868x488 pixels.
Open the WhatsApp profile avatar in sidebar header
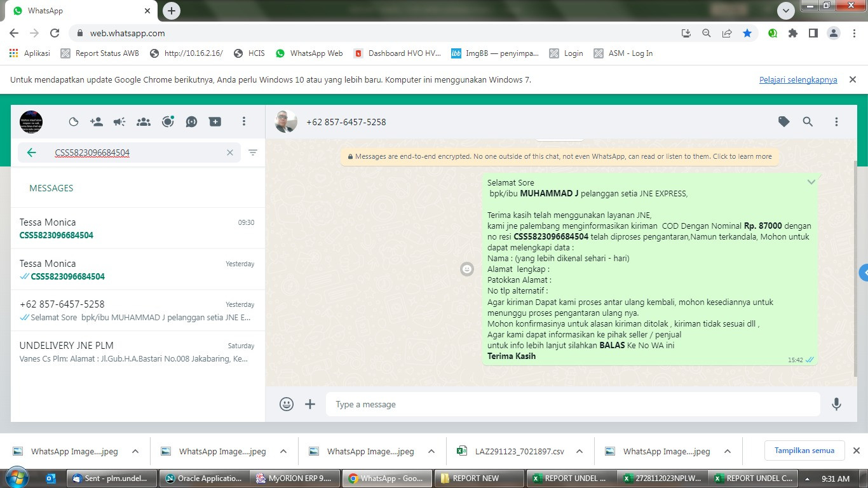coord(31,121)
